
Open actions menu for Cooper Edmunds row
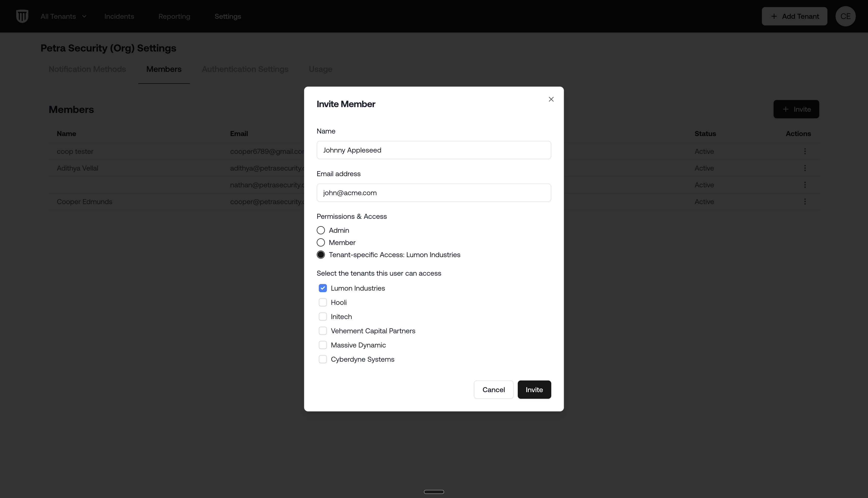point(805,202)
